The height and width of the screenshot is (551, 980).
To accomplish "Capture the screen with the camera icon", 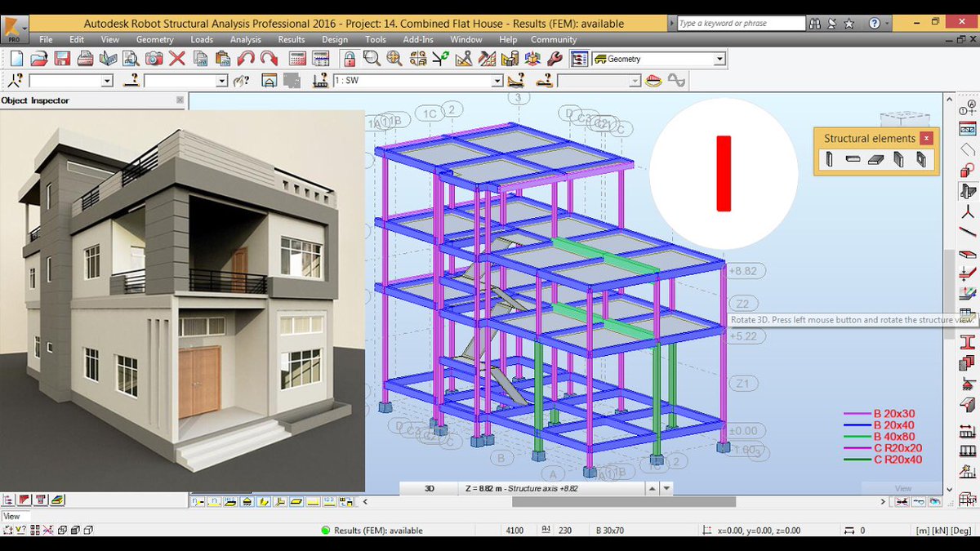I will 154,59.
